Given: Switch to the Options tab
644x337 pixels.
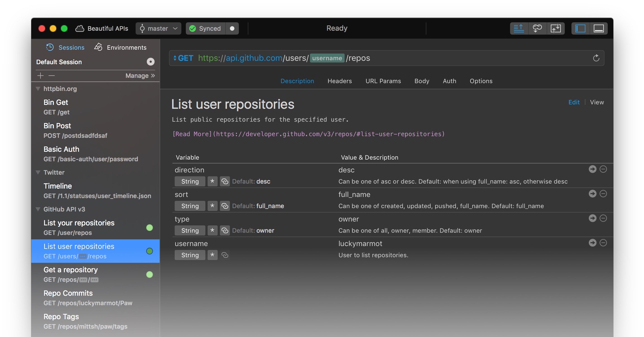Looking at the screenshot, I should point(481,81).
